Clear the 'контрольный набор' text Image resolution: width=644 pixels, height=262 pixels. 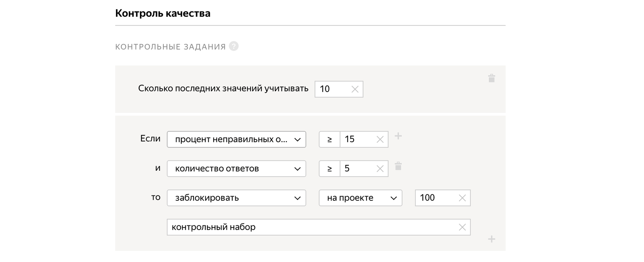click(462, 227)
